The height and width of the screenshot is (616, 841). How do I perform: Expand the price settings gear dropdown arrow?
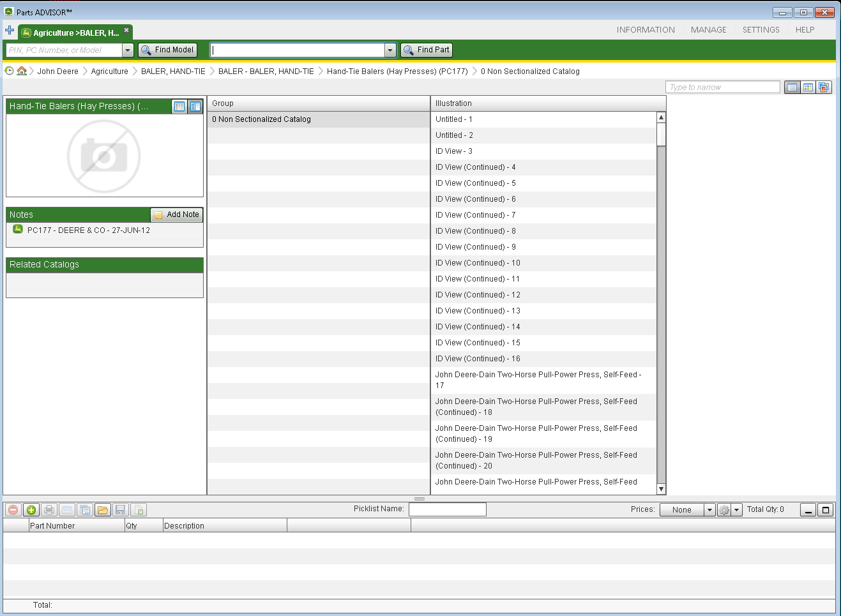pyautogui.click(x=737, y=510)
